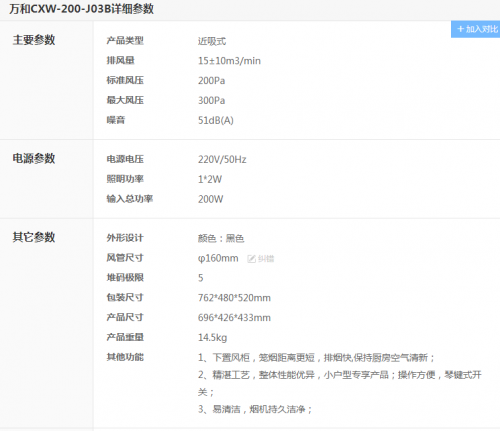Click the 照明功率 label
500x431 pixels.
pos(125,179)
